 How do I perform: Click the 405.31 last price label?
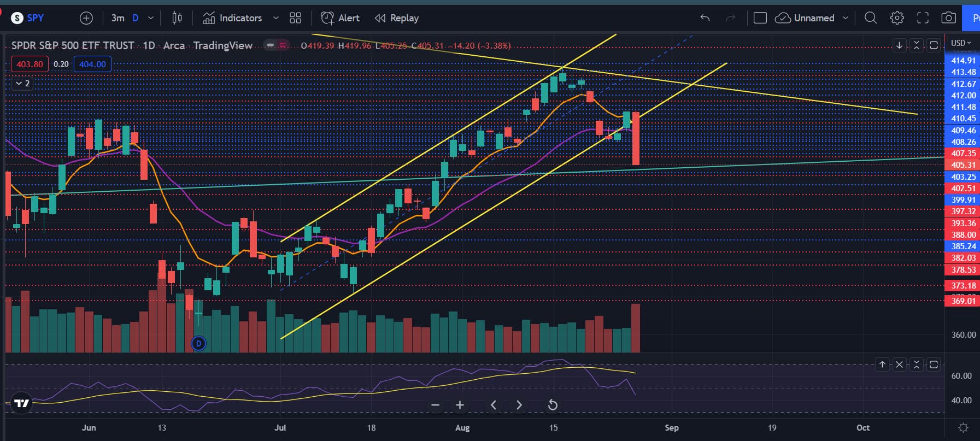tap(963, 165)
